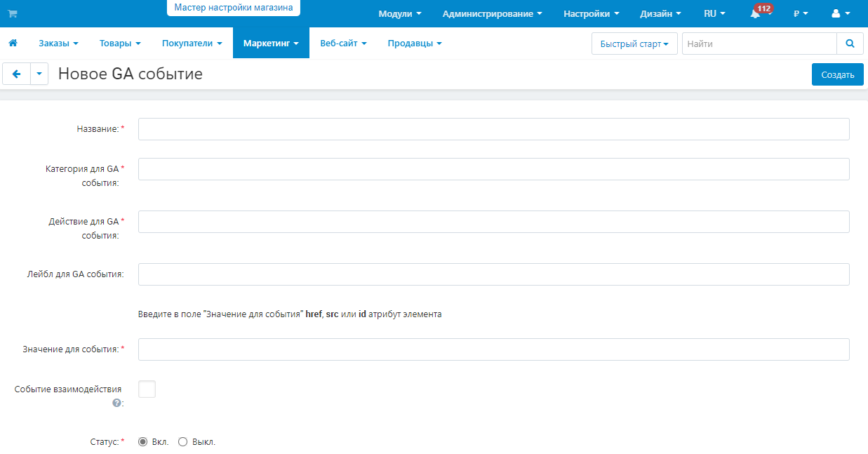Click into the Найти search field
This screenshot has width=868, height=454.
coord(759,44)
